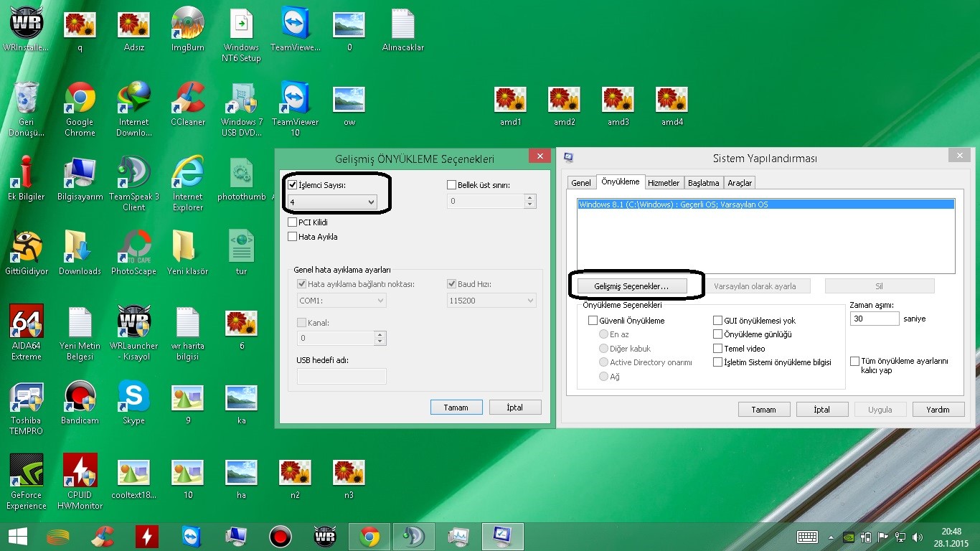Open the volume tray icon
Screen dimensions: 980x551
pyautogui.click(x=916, y=537)
